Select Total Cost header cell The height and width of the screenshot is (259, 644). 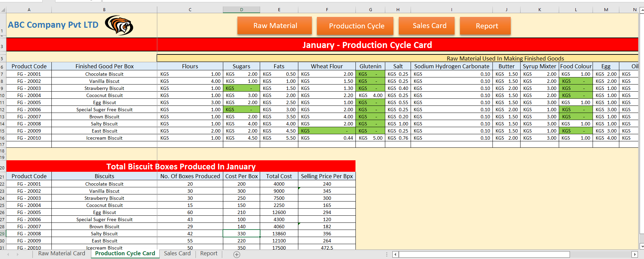point(279,176)
